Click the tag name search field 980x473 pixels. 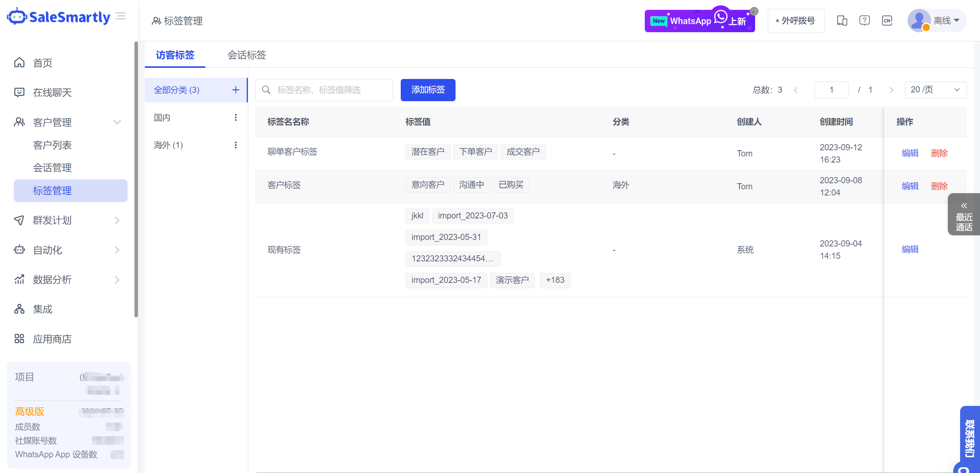pos(329,90)
